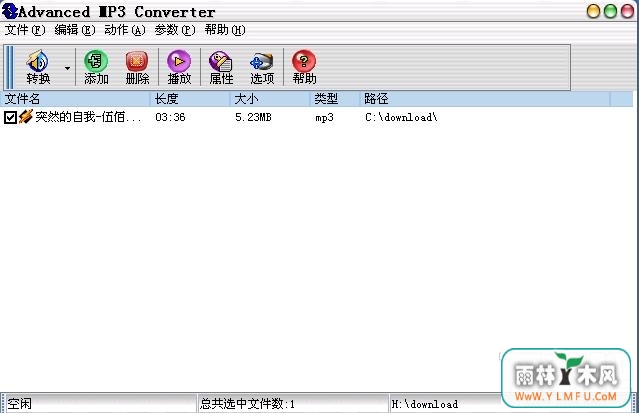
Task: Click the red 帮助 (Help) toolbar icon
Action: 304,67
